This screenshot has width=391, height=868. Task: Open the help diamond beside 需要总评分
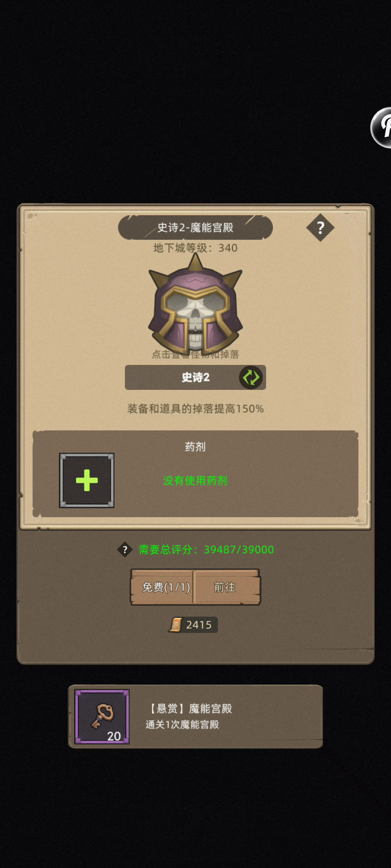click(125, 550)
